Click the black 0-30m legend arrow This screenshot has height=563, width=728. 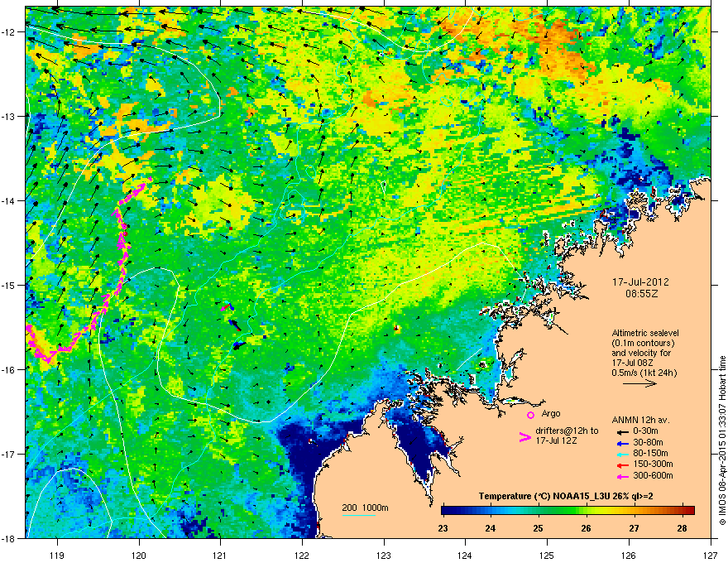coord(623,432)
